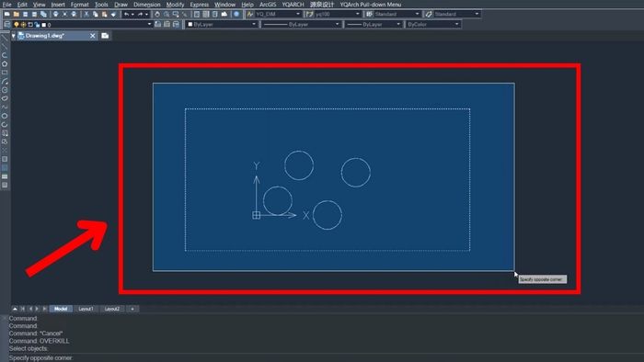
Task: Open the table style Standard dropdown
Action: coord(418,14)
